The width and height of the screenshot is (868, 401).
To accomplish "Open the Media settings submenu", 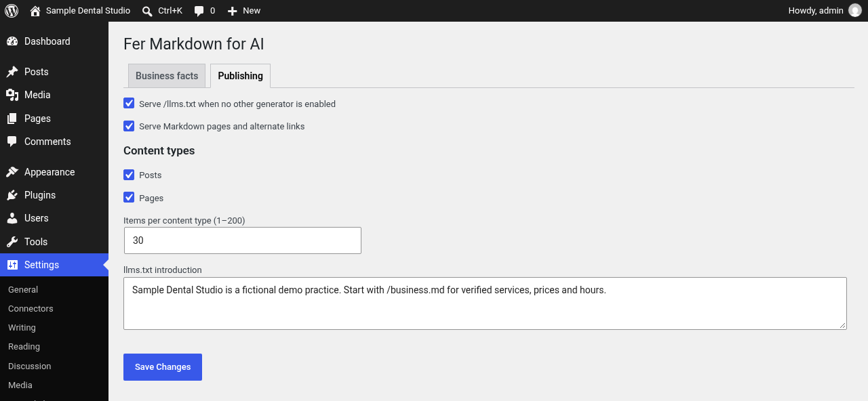I will pyautogui.click(x=20, y=385).
